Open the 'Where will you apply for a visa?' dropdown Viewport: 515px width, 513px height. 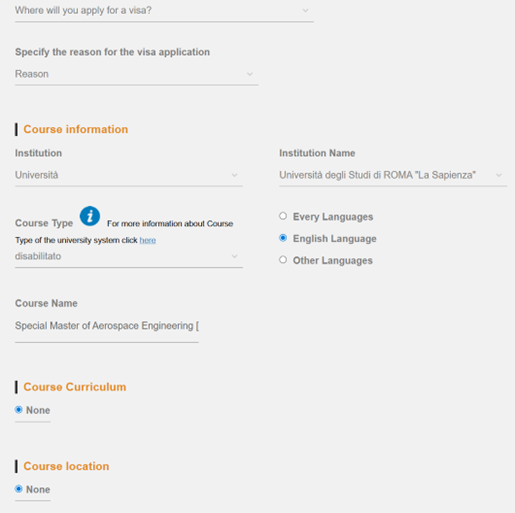(x=164, y=11)
